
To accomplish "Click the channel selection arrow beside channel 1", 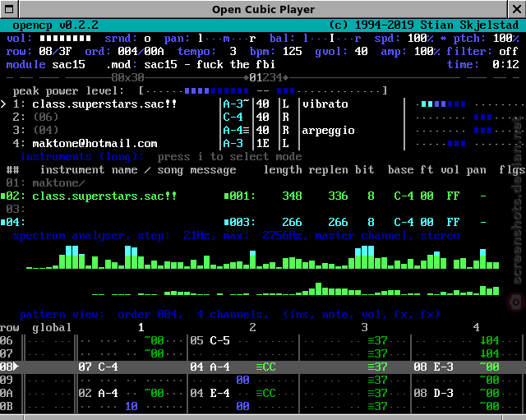I will 3,104.
